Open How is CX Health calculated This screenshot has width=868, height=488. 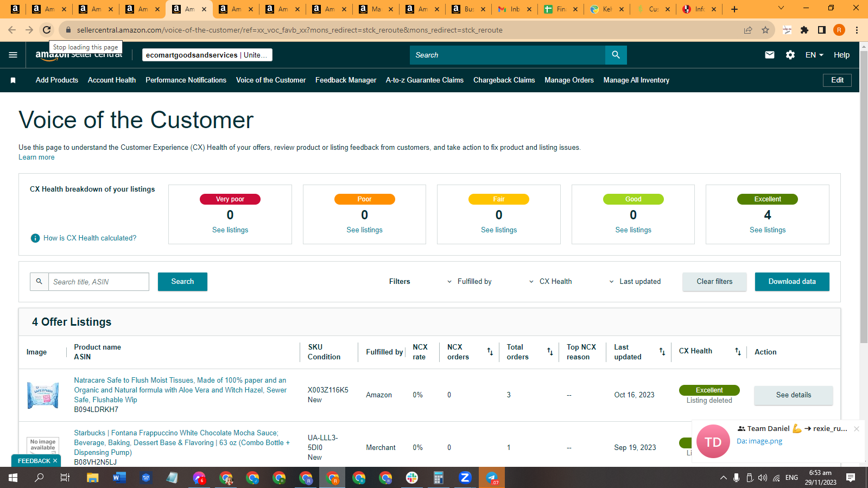pyautogui.click(x=90, y=238)
